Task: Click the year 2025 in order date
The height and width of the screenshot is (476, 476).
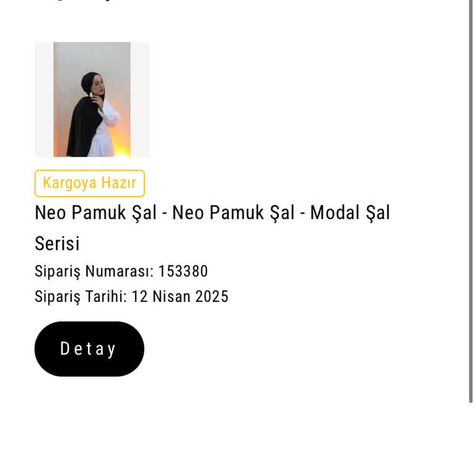Action: [212, 297]
